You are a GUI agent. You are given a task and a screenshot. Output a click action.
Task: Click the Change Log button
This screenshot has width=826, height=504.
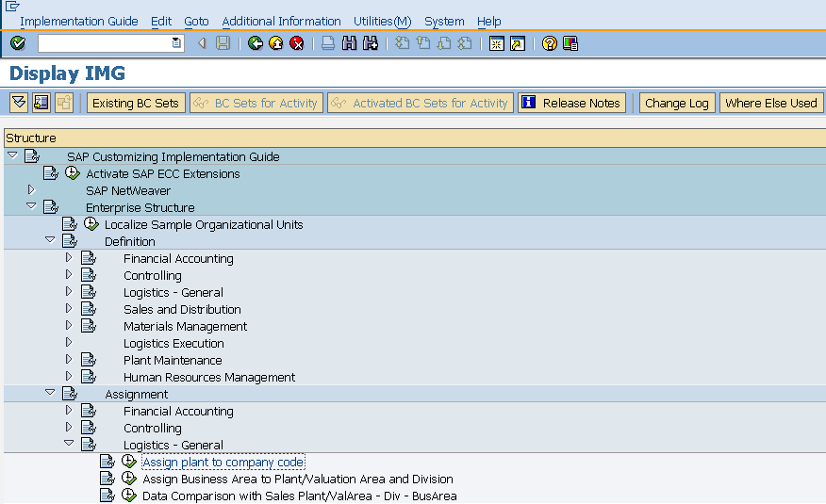point(677,103)
